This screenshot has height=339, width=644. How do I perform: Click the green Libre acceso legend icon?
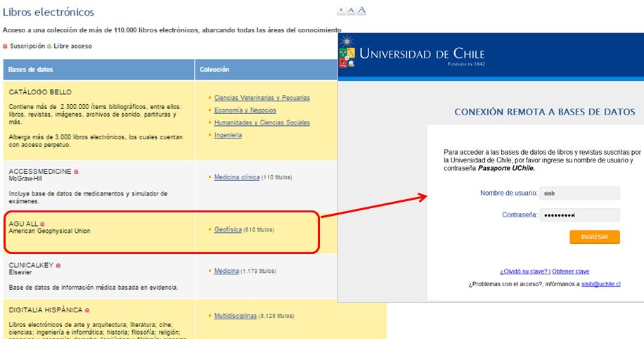pos(49,46)
